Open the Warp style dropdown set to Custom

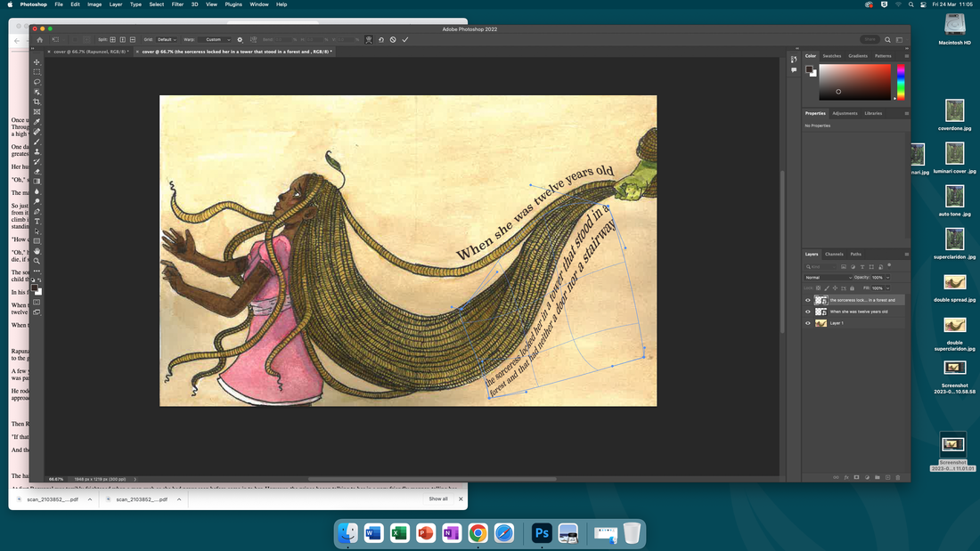click(x=215, y=39)
